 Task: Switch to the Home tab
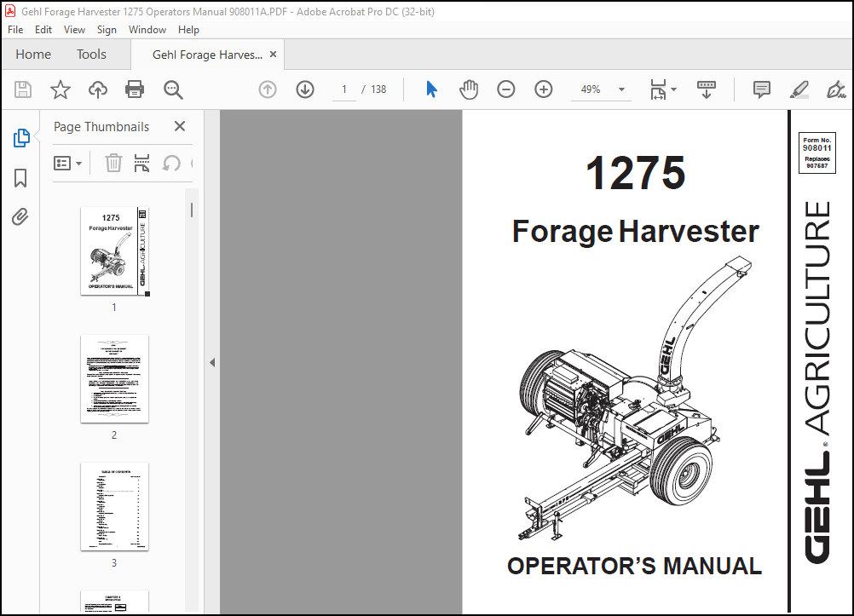pyautogui.click(x=33, y=55)
